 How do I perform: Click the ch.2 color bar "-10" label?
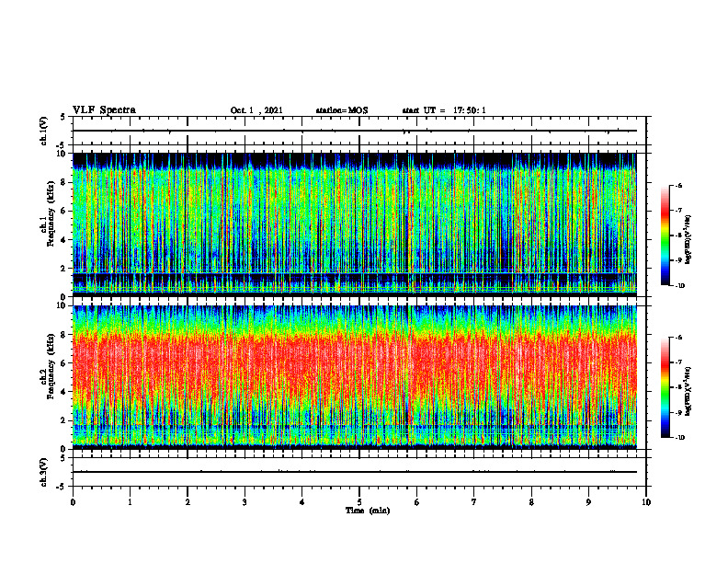(679, 438)
